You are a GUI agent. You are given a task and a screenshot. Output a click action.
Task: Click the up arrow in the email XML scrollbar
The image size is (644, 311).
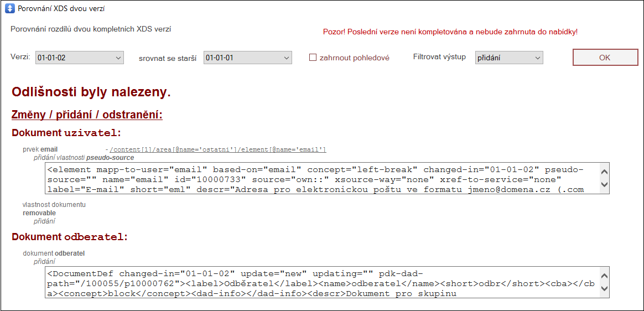tap(604, 171)
